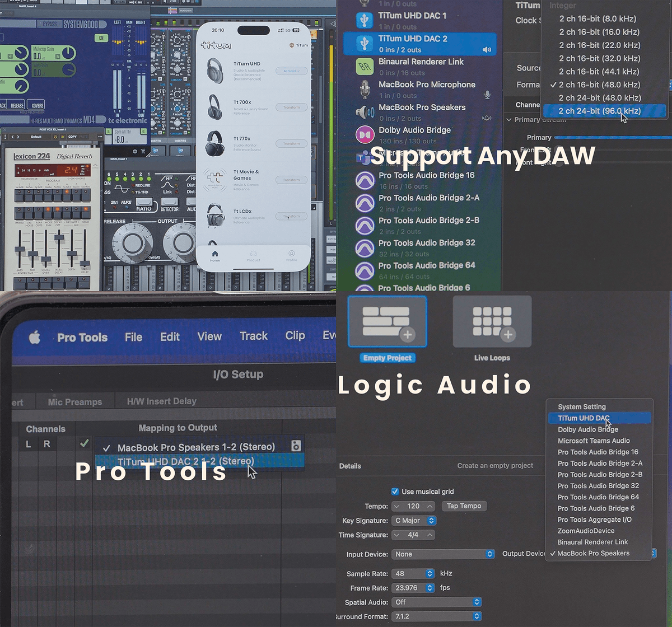Click the Binaural Renderer Link device icon
Image resolution: width=672 pixels, height=627 pixels.
[x=365, y=67]
